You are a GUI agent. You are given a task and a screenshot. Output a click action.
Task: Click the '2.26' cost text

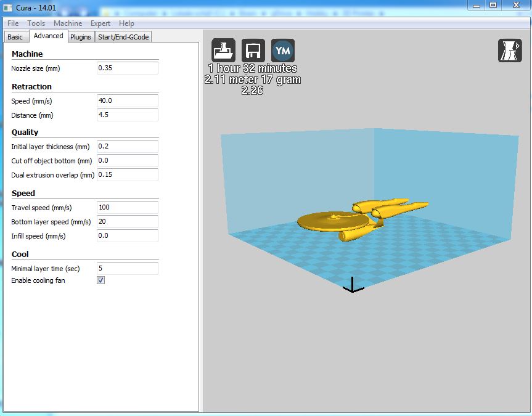coord(252,91)
